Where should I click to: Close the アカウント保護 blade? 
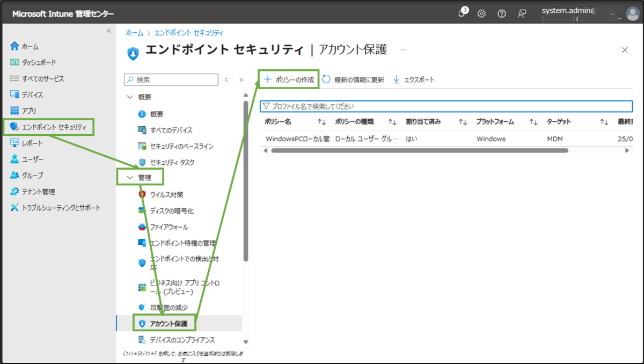(x=625, y=50)
